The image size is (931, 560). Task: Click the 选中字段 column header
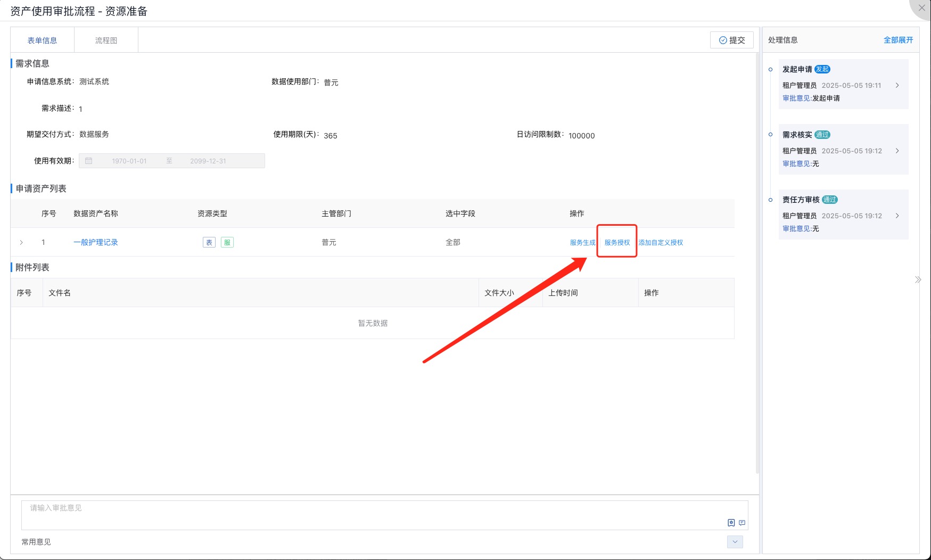click(460, 213)
